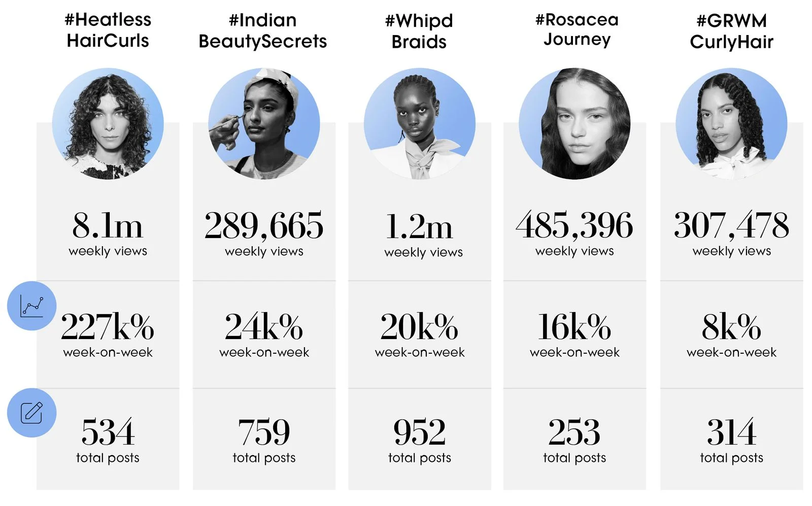Click the 20k% week-on-week stat
This screenshot has height=506, width=812.
tap(420, 335)
